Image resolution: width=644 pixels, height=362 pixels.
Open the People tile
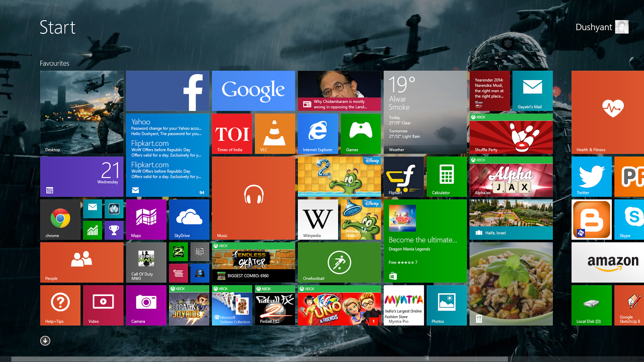pos(82,263)
